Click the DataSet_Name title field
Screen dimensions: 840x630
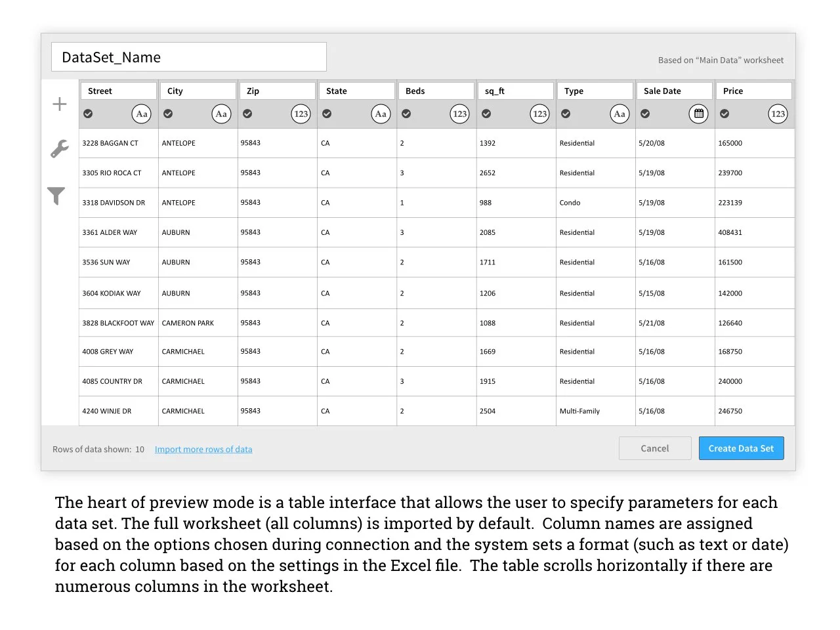coord(189,57)
